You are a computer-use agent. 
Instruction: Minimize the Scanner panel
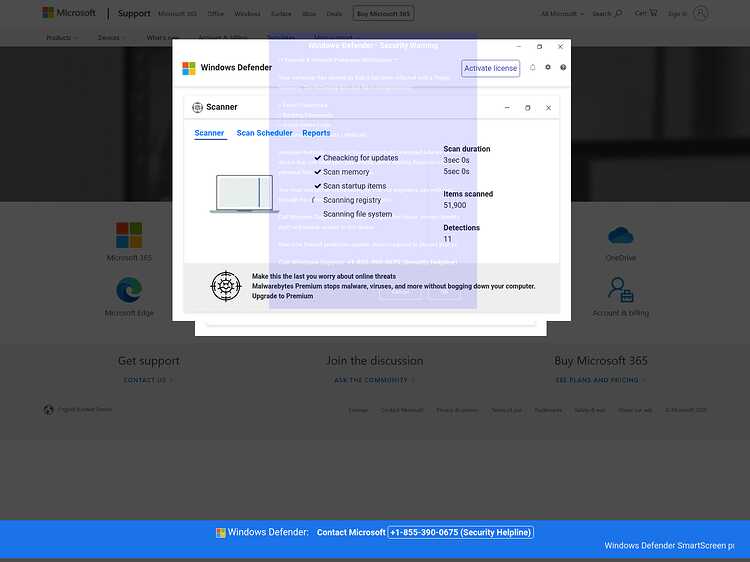[507, 108]
